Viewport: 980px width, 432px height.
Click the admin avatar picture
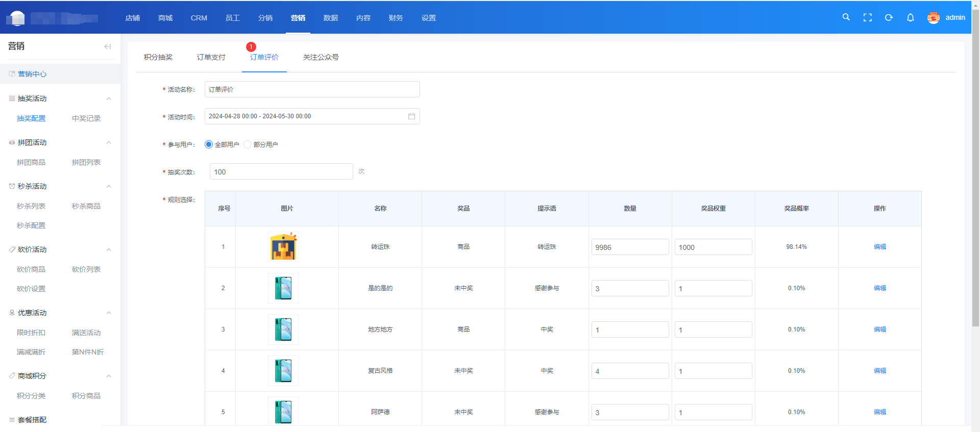934,18
